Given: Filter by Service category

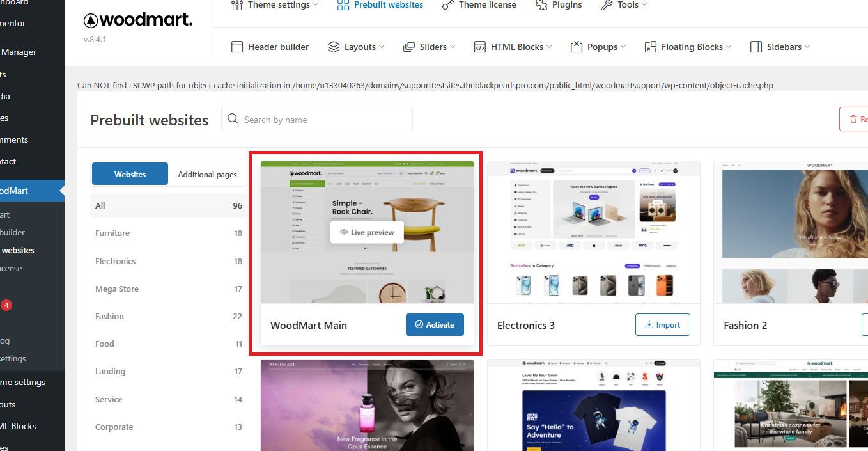Looking at the screenshot, I should (x=168, y=399).
